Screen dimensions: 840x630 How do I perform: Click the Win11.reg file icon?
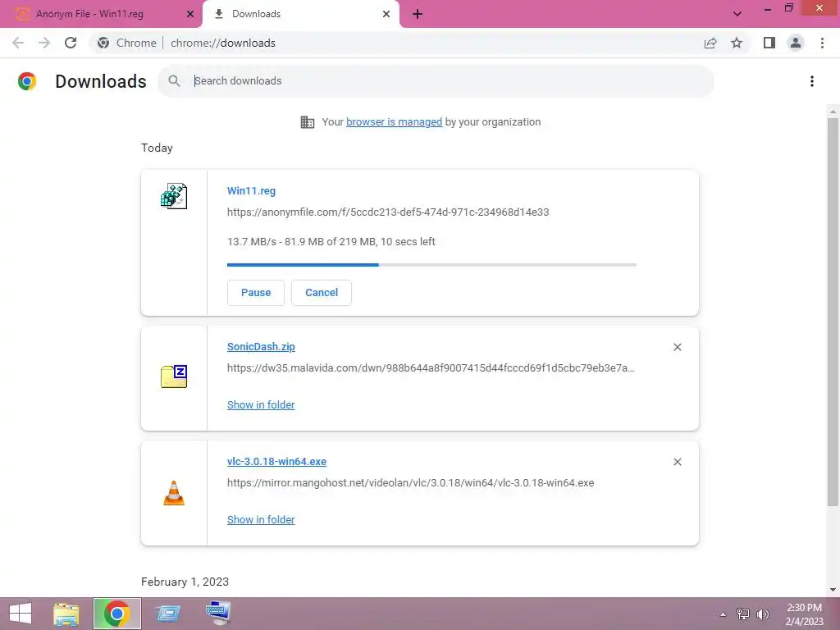pos(174,196)
